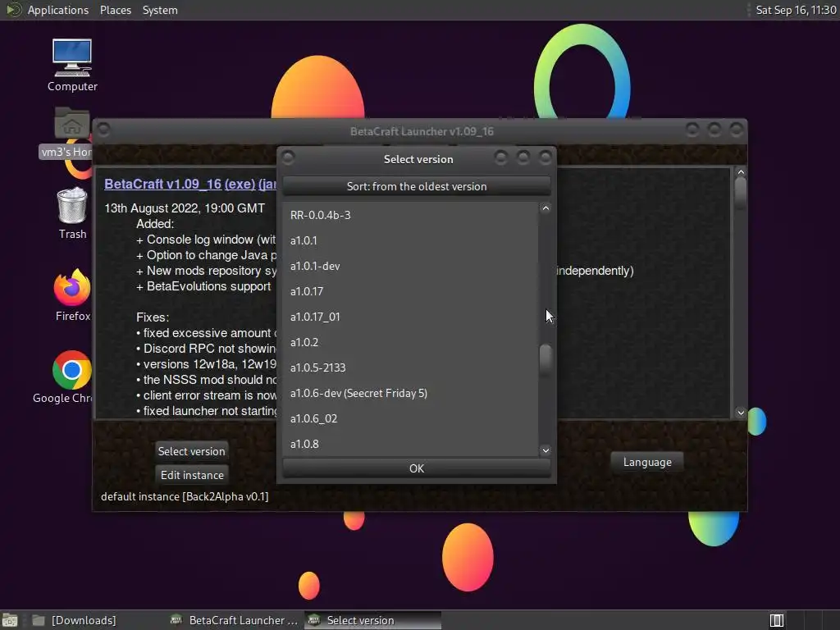Screen dimensions: 840x630
Task: Minimize the Select version dialog
Action: click(x=501, y=157)
